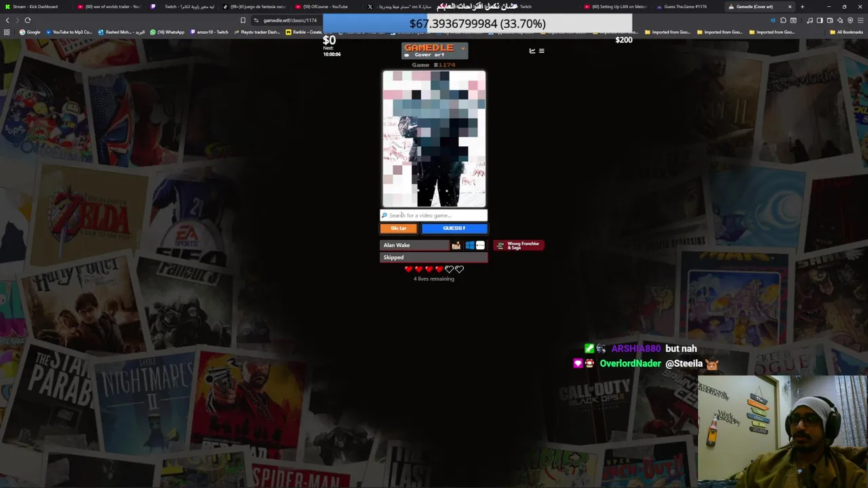Open the browser extensions puzzle icon

point(783,20)
